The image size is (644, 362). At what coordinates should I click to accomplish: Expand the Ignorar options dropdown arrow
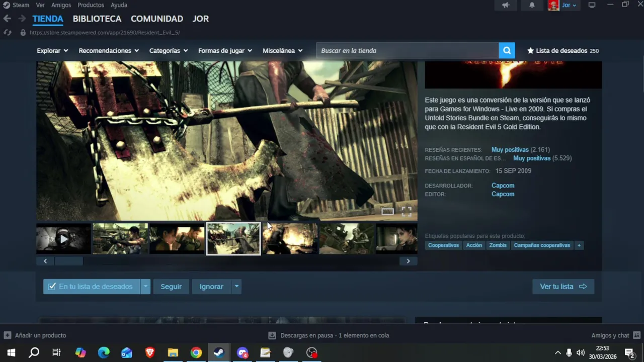(236, 287)
